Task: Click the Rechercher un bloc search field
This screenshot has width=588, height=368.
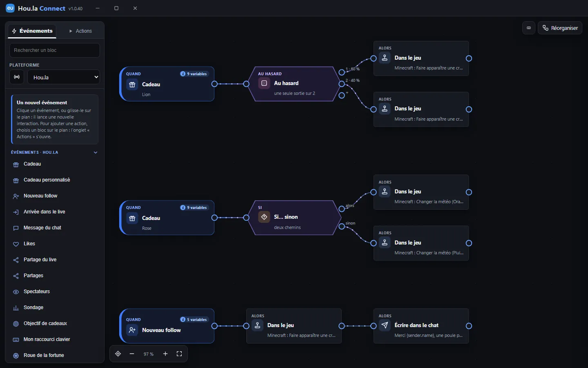Action: click(x=55, y=50)
